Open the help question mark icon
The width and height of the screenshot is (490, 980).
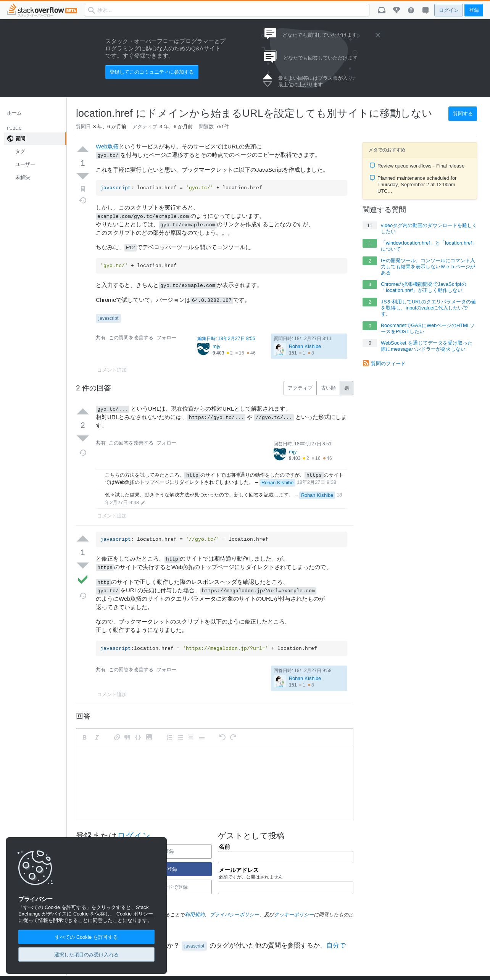pyautogui.click(x=411, y=10)
